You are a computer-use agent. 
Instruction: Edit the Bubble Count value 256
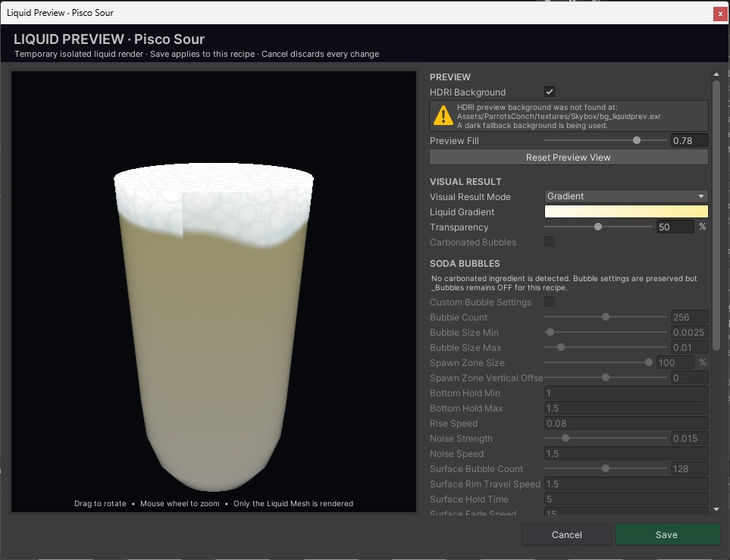click(690, 317)
